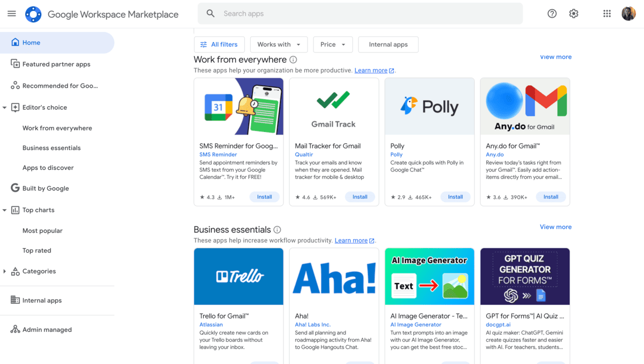
Task: Collapse the Top charts tree section
Action: pos(5,210)
